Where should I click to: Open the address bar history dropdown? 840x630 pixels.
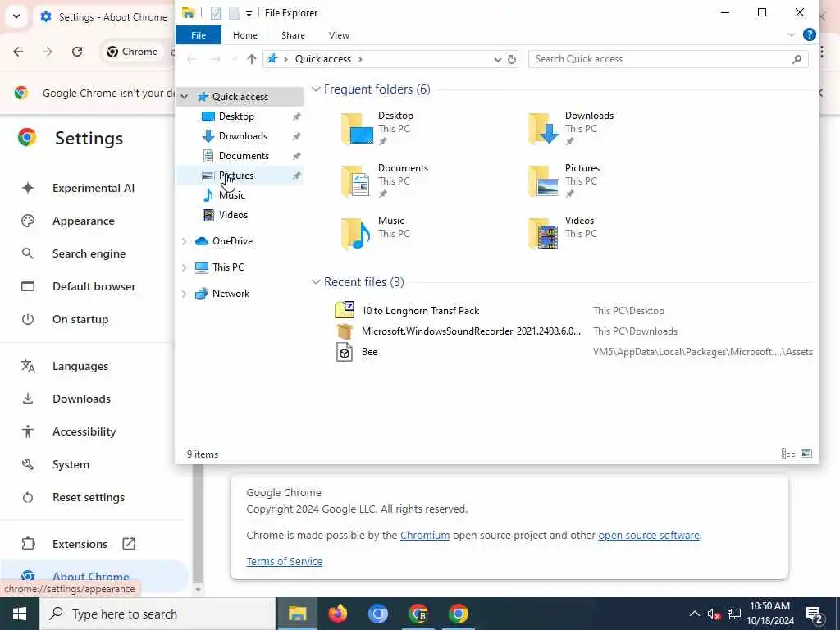tap(497, 59)
